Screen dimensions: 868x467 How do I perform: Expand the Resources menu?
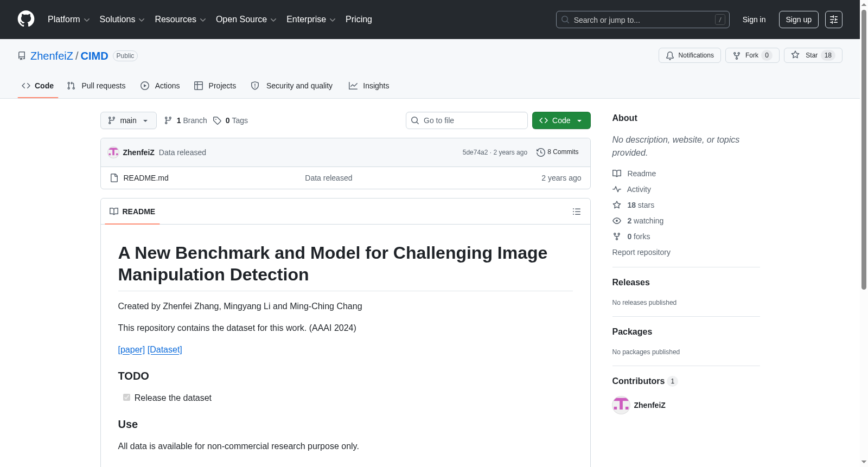coord(180,20)
